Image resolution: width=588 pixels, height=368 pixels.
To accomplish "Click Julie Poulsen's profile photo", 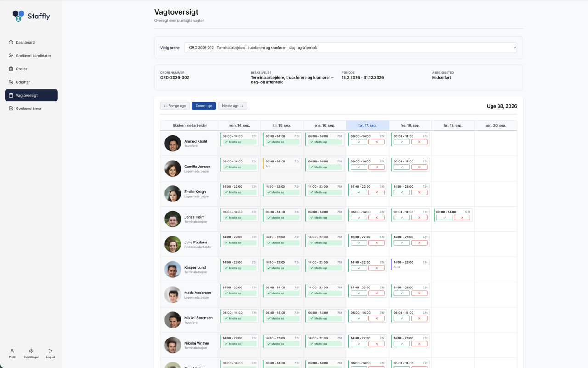I will click(x=173, y=244).
